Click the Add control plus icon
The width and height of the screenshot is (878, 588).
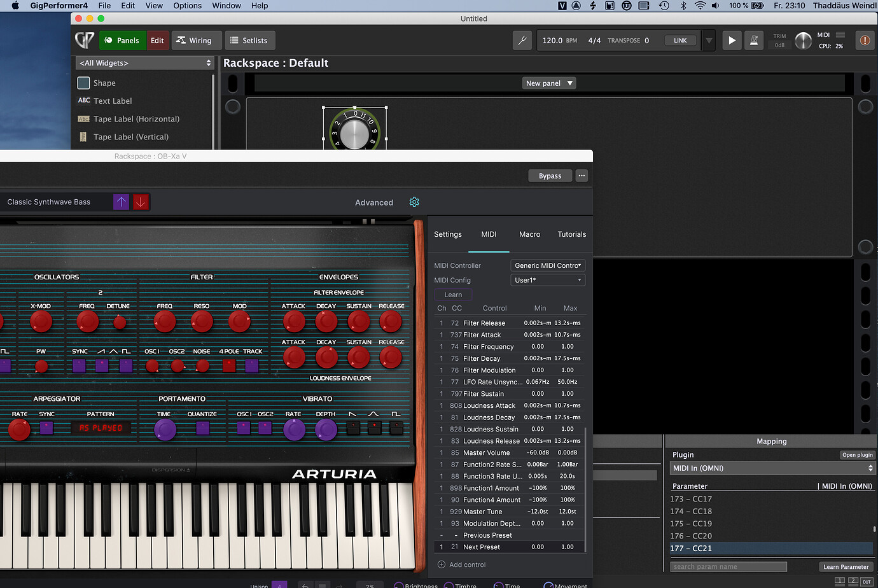click(442, 564)
